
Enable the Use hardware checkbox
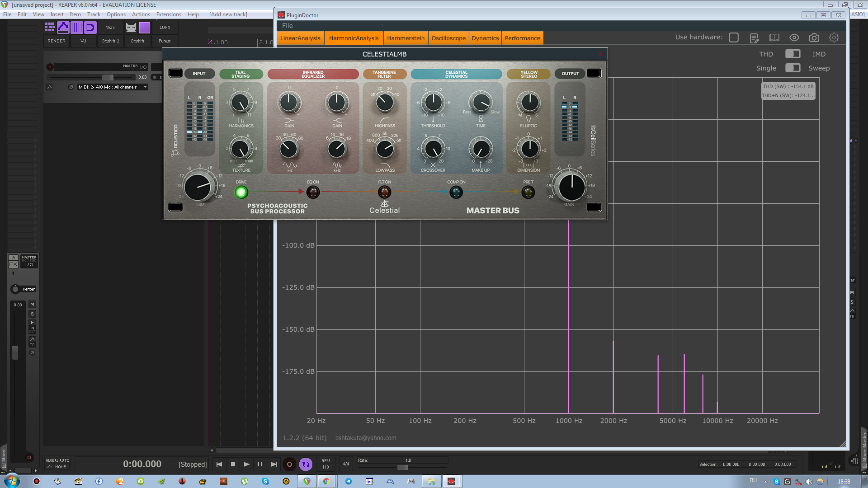pyautogui.click(x=734, y=38)
